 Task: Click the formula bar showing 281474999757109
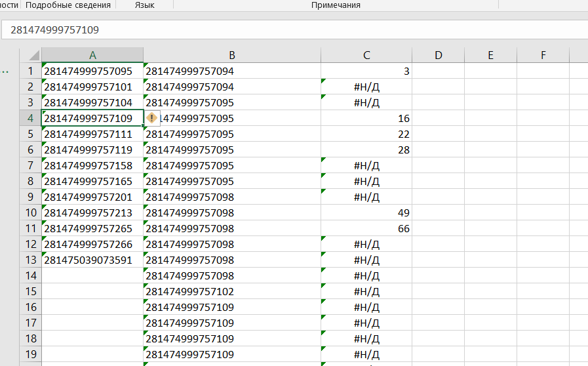pos(294,30)
